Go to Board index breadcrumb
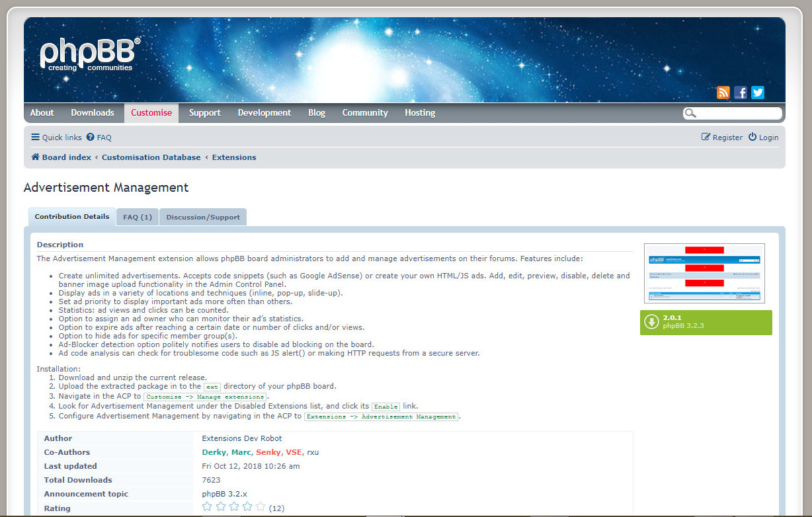 click(x=67, y=157)
